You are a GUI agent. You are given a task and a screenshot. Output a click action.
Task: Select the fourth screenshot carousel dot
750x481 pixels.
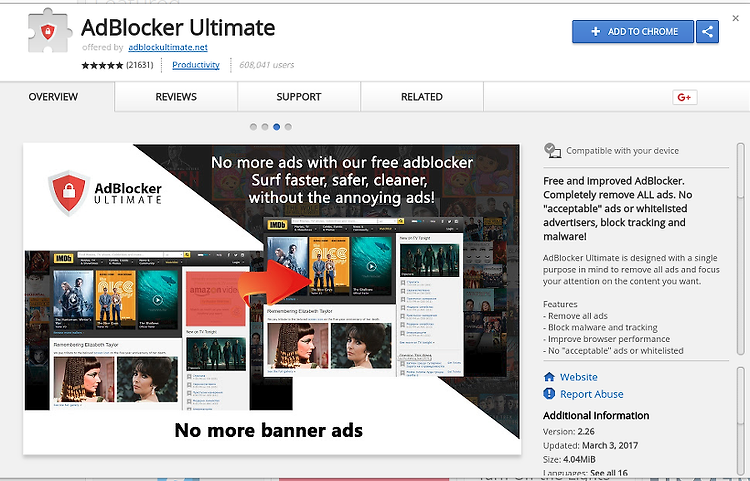[288, 127]
